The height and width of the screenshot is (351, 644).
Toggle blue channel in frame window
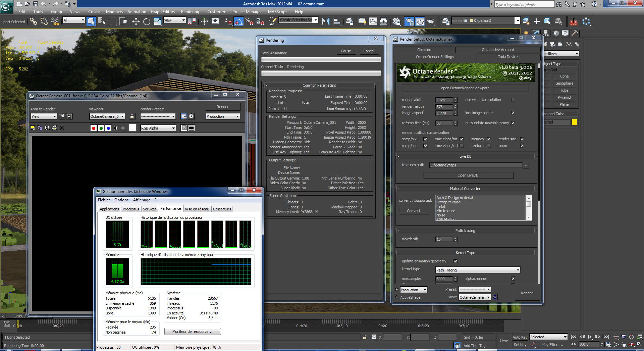pyautogui.click(x=108, y=128)
